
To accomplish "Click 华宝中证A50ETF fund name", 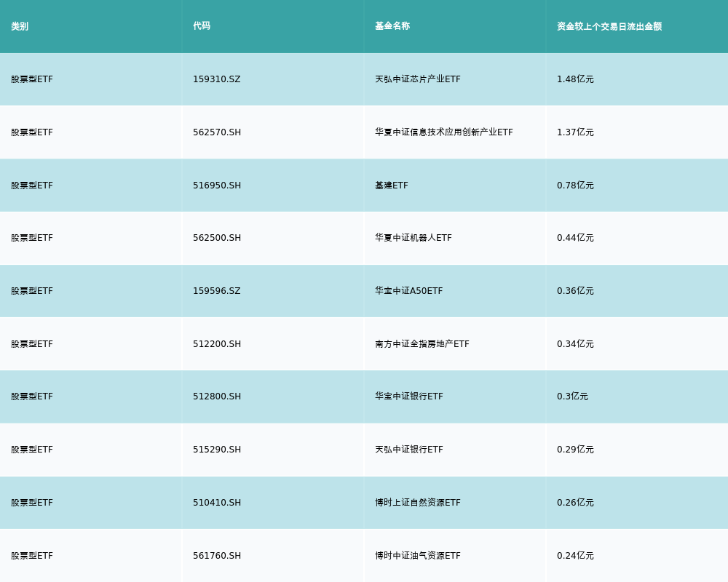I will coord(408,291).
